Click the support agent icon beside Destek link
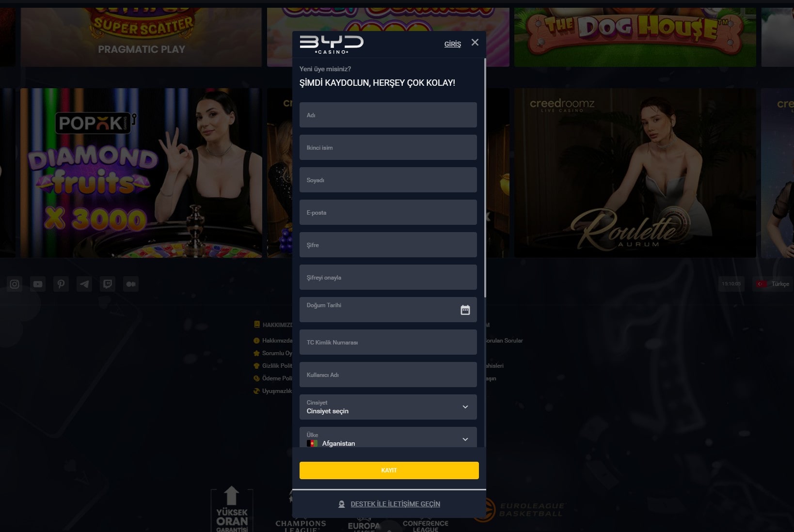Image resolution: width=794 pixels, height=532 pixels. tap(342, 504)
